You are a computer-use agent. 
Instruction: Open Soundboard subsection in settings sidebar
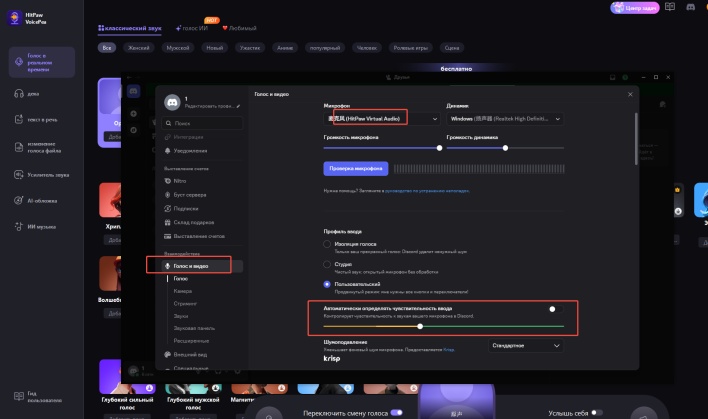[x=194, y=328]
